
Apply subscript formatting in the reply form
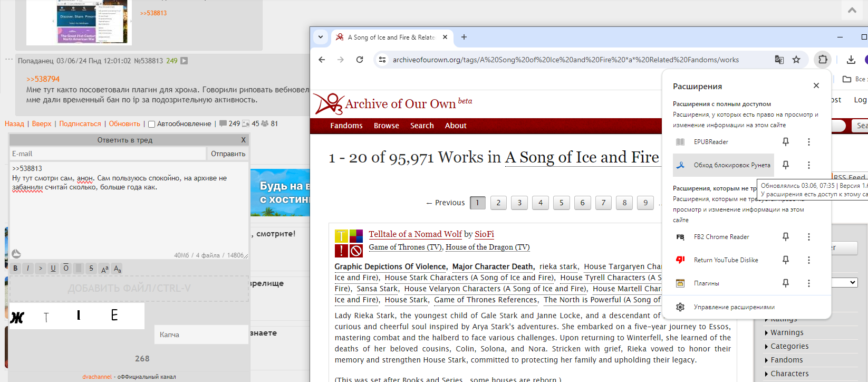tap(117, 268)
